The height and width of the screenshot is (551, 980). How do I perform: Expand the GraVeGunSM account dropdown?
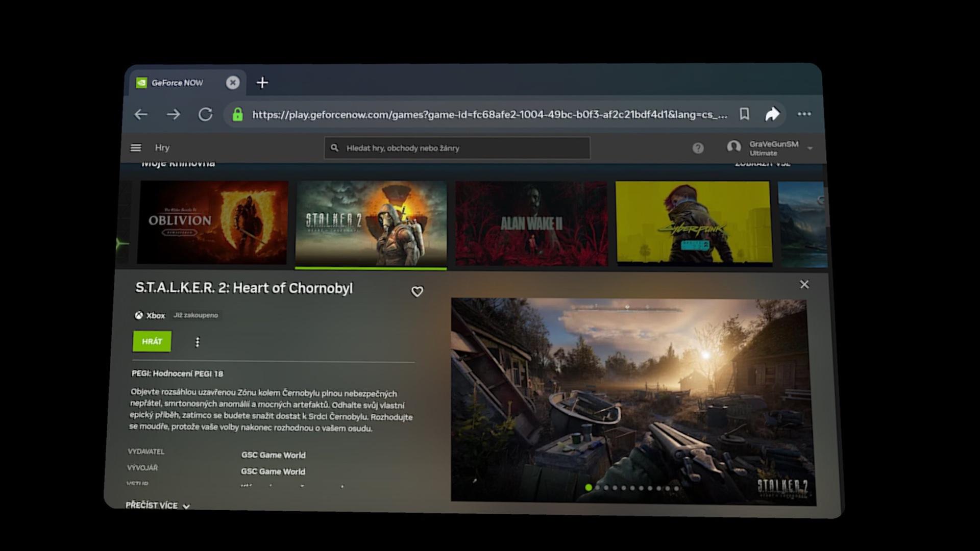[x=810, y=148]
